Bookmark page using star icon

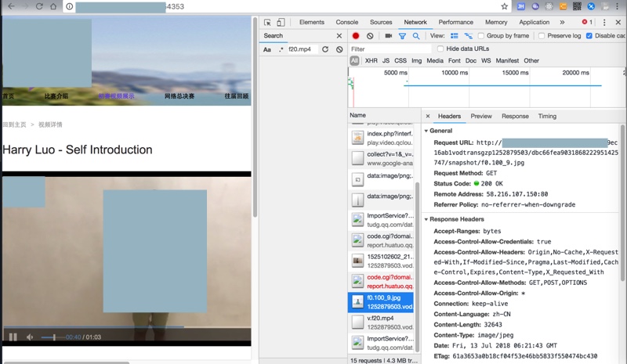505,6
